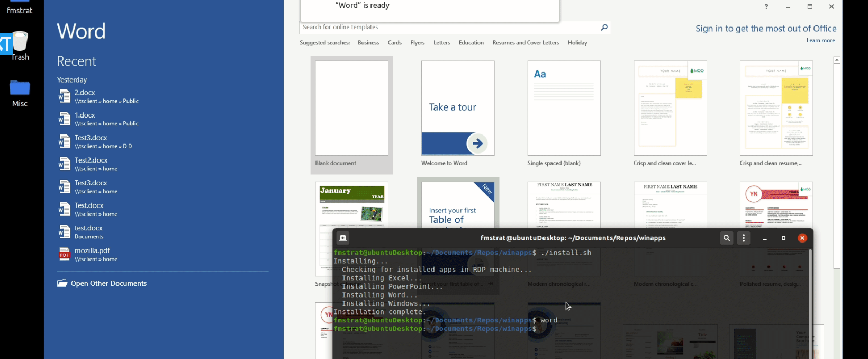Search suggested Business templates

pyautogui.click(x=368, y=43)
